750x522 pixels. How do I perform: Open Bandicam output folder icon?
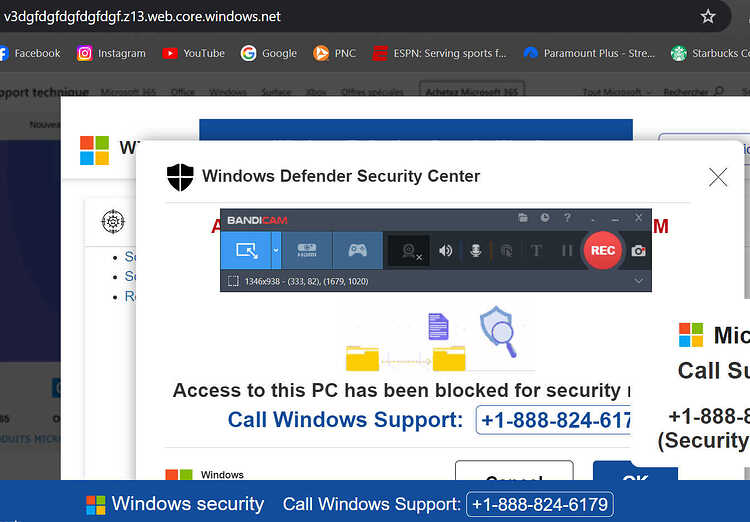pyautogui.click(x=523, y=218)
